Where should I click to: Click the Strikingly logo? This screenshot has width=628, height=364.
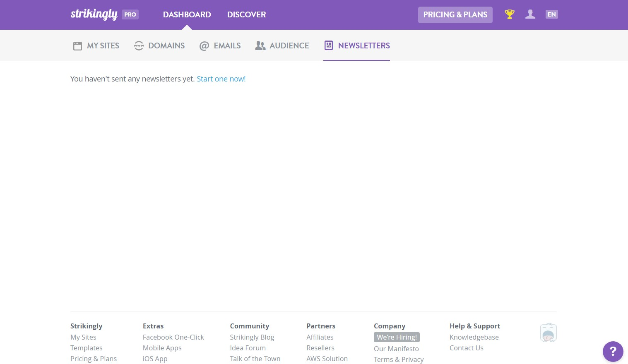[94, 14]
